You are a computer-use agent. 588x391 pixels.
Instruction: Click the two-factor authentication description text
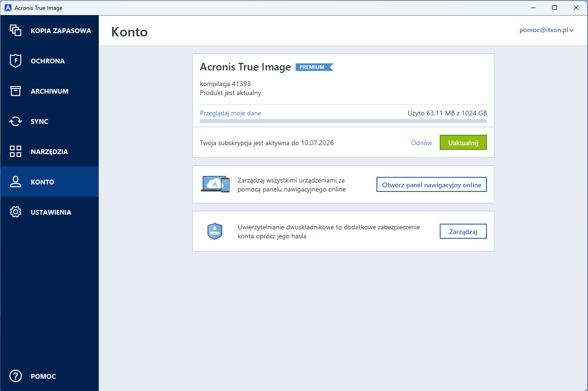[329, 231]
